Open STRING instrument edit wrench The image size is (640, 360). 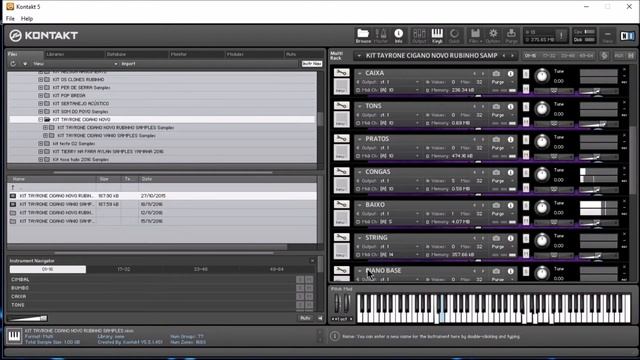tap(342, 237)
